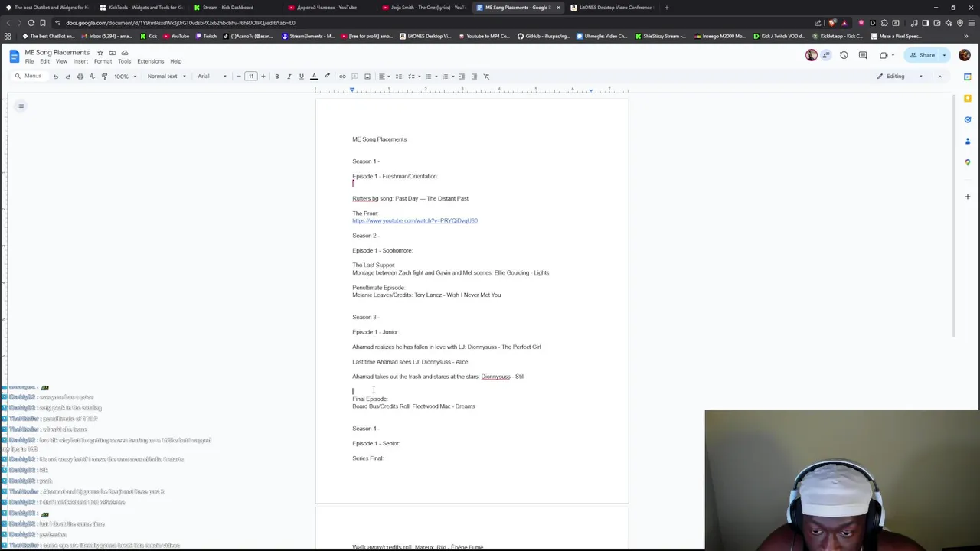Increase the paragraph indent
Image resolution: width=980 pixels, height=551 pixels.
tap(473, 77)
